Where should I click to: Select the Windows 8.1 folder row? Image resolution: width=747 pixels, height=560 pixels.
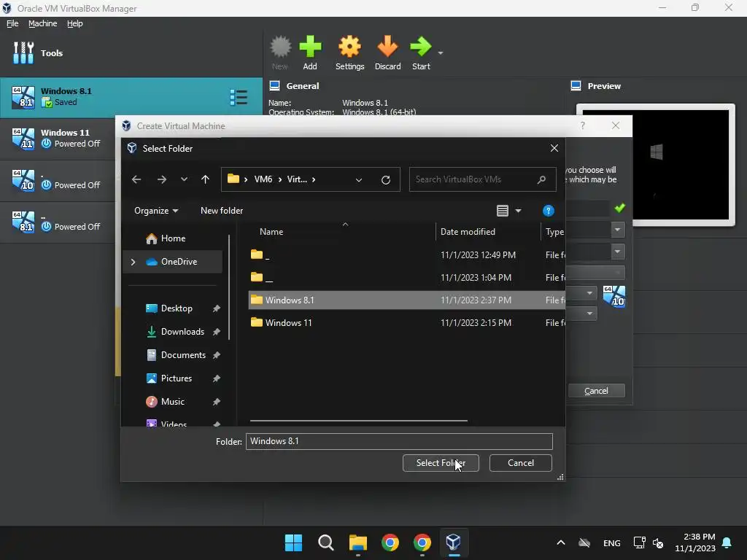pyautogui.click(x=407, y=300)
